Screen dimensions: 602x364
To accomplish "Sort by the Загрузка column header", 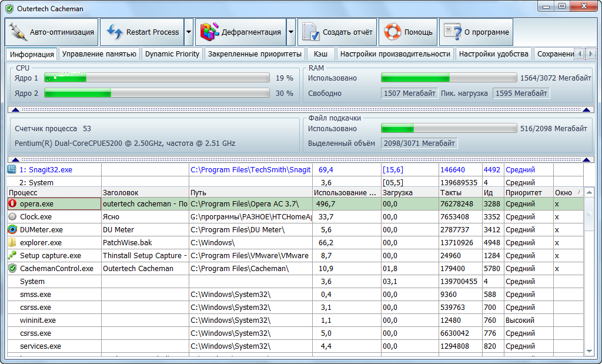I will pyautogui.click(x=410, y=192).
